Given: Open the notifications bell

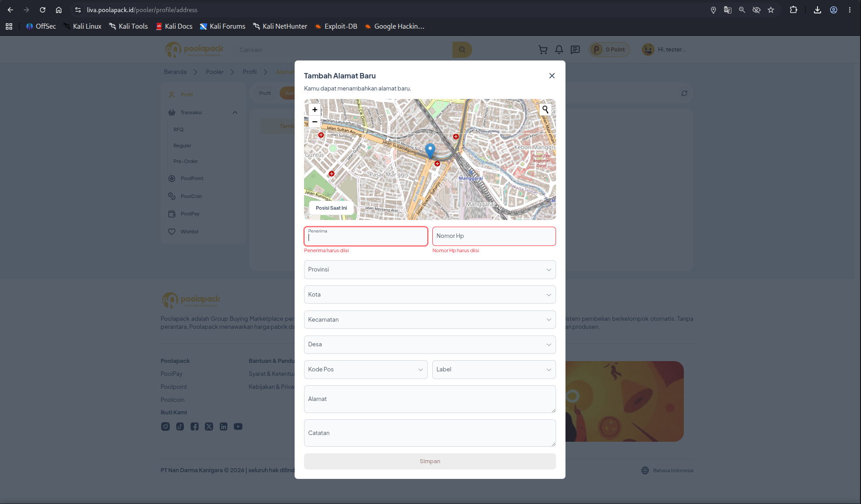Looking at the screenshot, I should click(x=559, y=50).
